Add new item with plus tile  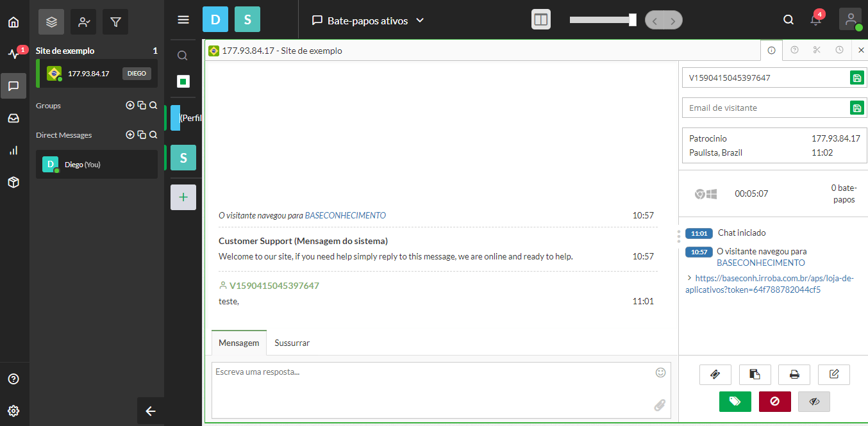click(183, 197)
